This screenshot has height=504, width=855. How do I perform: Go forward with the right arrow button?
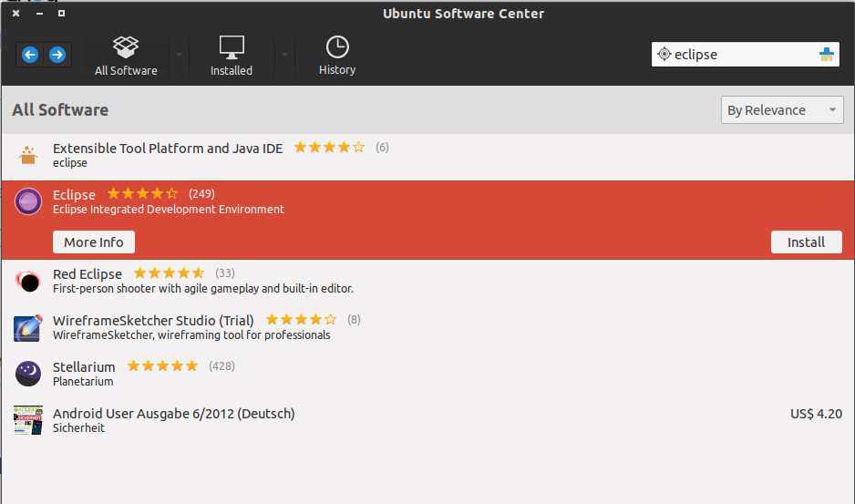pyautogui.click(x=57, y=55)
